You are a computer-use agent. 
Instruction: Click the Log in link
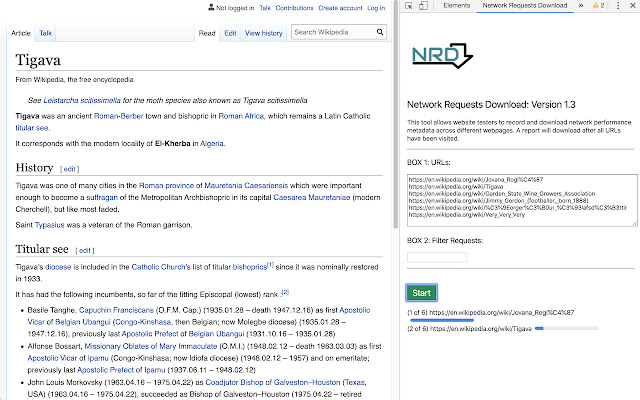[x=376, y=8]
